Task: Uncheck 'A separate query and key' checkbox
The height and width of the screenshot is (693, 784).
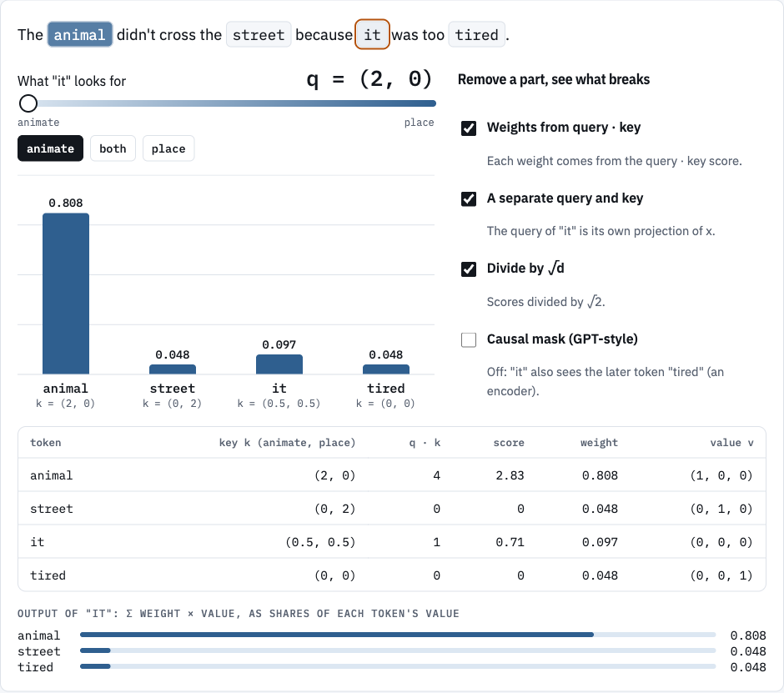Action: [469, 198]
